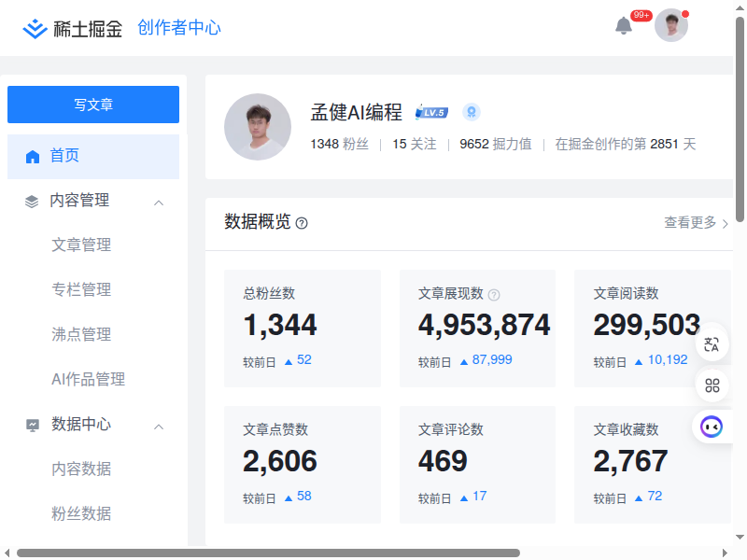Collapse the 数据中心 section chevron
Viewport: 747px width, 560px height.
coord(159,426)
